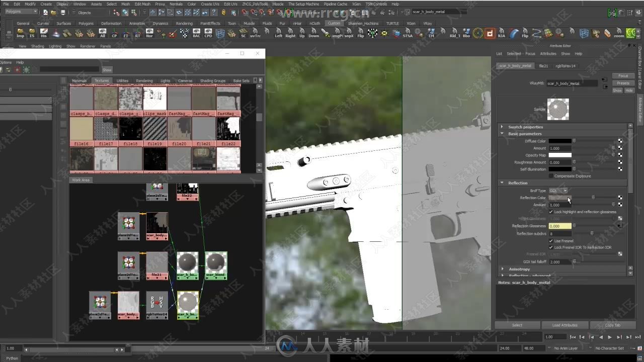Toggle Lock Fresnel IOR To Refraction IOR
The image size is (644, 362).
[x=551, y=247]
